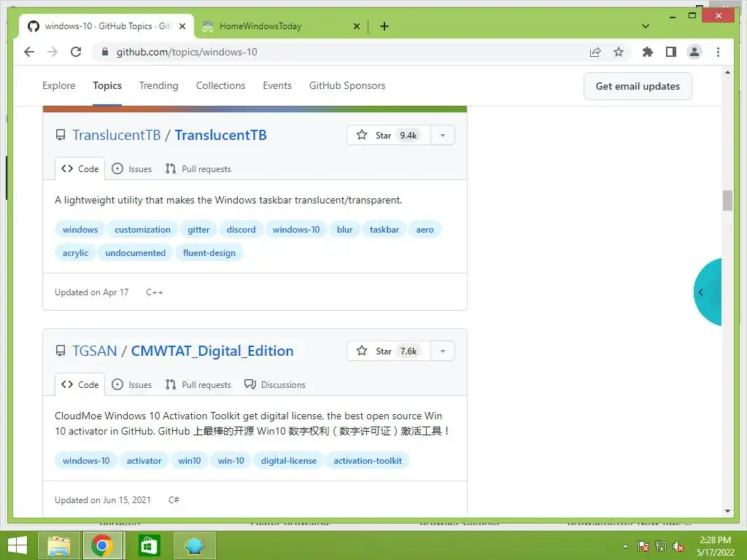Select the gitter topic tag
The width and height of the screenshot is (747, 560).
coord(198,230)
